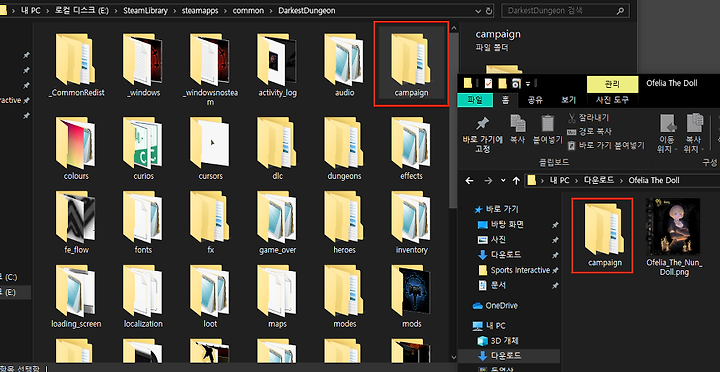720x372 pixels.
Task: Click common in the address path
Action: 248,10
